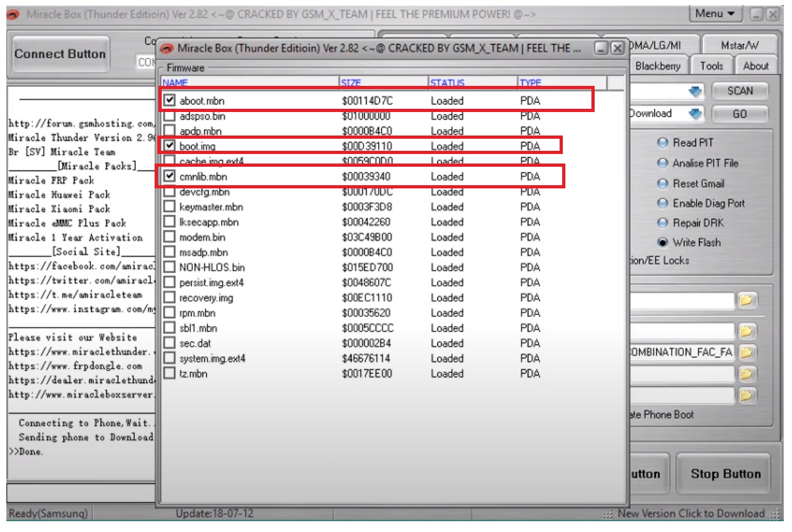
Task: Open the Menu dropdown in title bar
Action: pos(715,13)
